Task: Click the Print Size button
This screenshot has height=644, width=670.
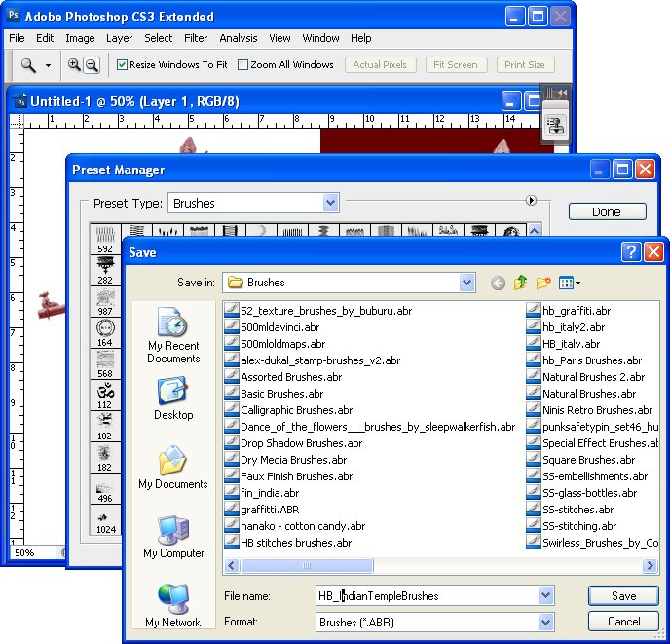Action: [525, 64]
